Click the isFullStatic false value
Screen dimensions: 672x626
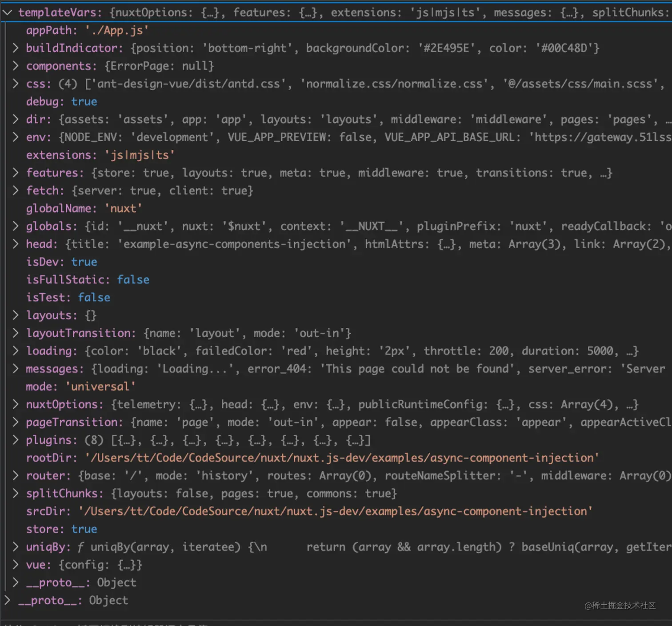[133, 279]
